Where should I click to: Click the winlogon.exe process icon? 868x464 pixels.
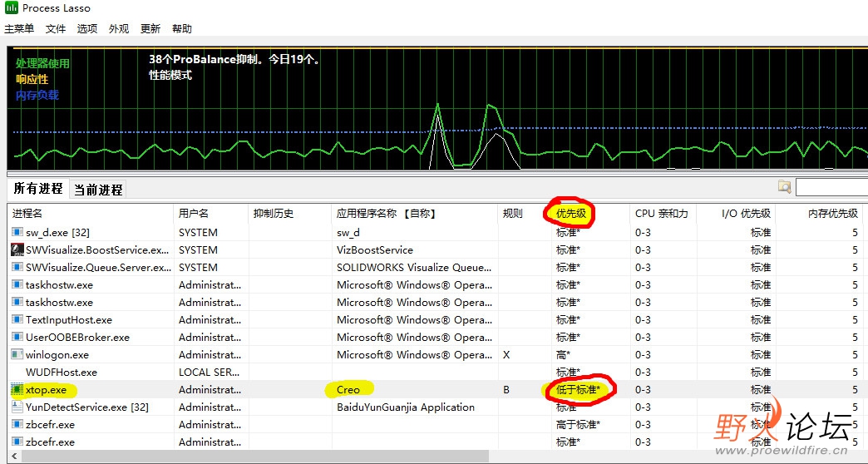17,354
